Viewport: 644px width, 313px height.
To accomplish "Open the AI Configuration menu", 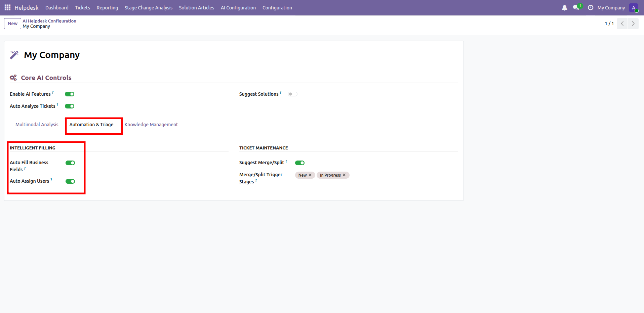I will (x=238, y=8).
